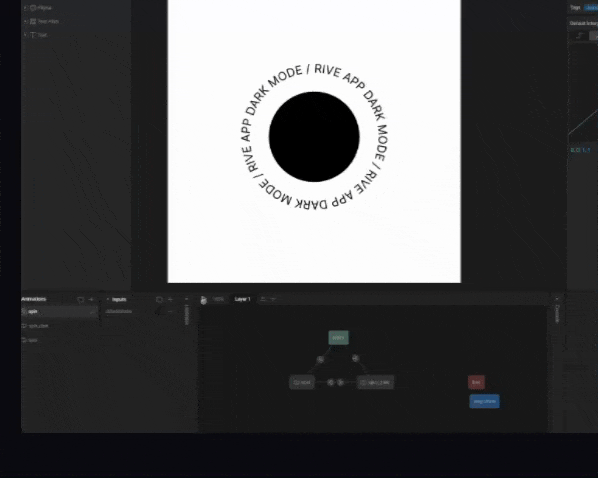Add a new state machine layer
Image resolution: width=598 pixels, height=478 pixels.
click(263, 299)
